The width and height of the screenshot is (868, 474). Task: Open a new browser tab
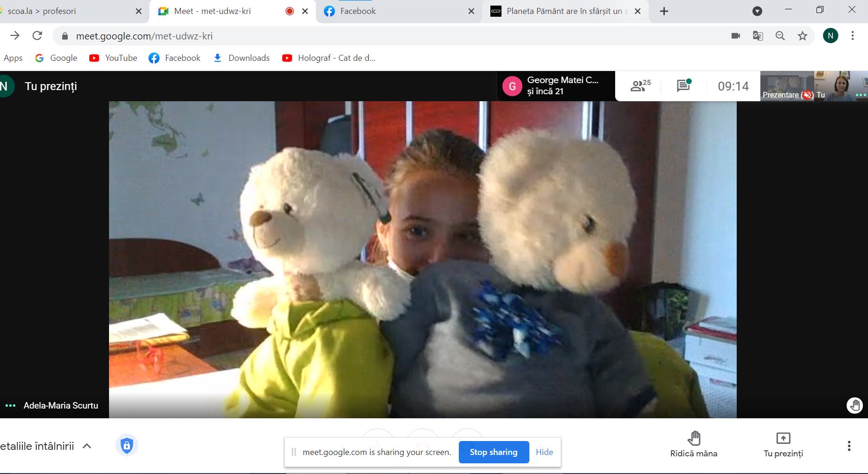tap(664, 11)
